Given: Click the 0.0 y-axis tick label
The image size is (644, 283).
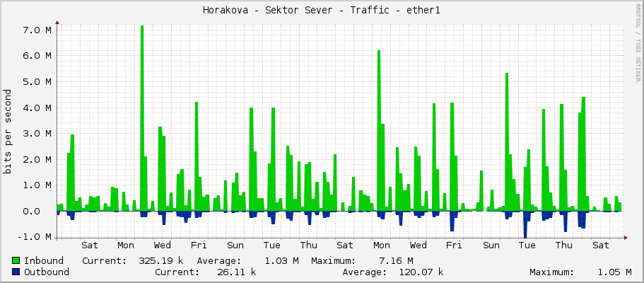Looking at the screenshot, I should (x=40, y=211).
